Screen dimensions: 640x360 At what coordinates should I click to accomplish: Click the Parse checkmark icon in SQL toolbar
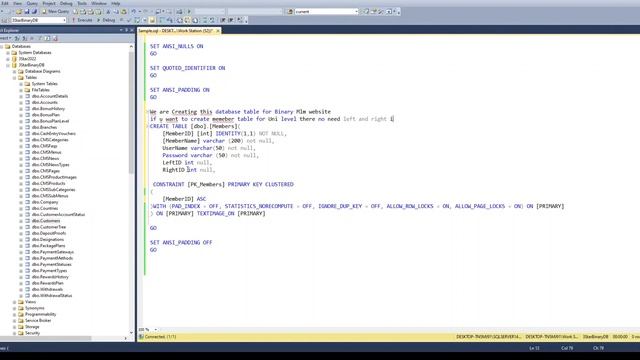129,20
